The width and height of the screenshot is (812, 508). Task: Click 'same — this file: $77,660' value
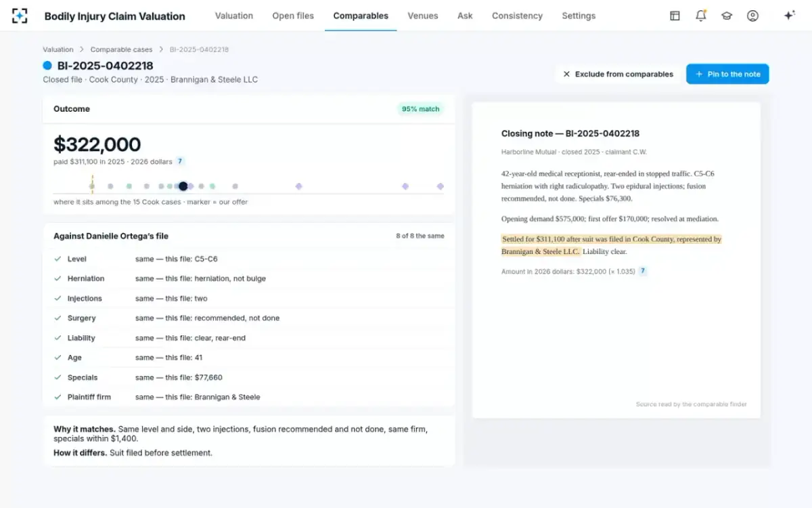pyautogui.click(x=179, y=377)
